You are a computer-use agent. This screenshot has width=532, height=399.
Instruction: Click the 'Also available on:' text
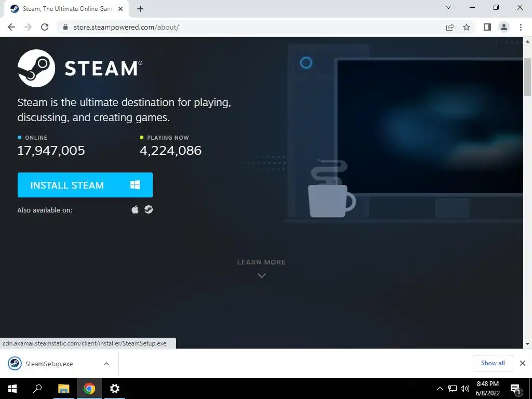pos(45,210)
